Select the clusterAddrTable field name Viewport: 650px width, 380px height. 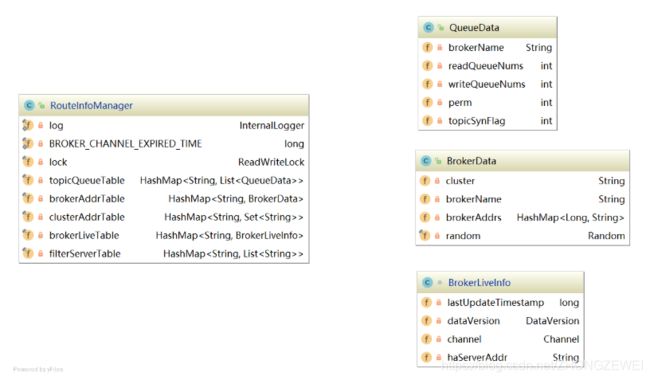click(x=87, y=217)
